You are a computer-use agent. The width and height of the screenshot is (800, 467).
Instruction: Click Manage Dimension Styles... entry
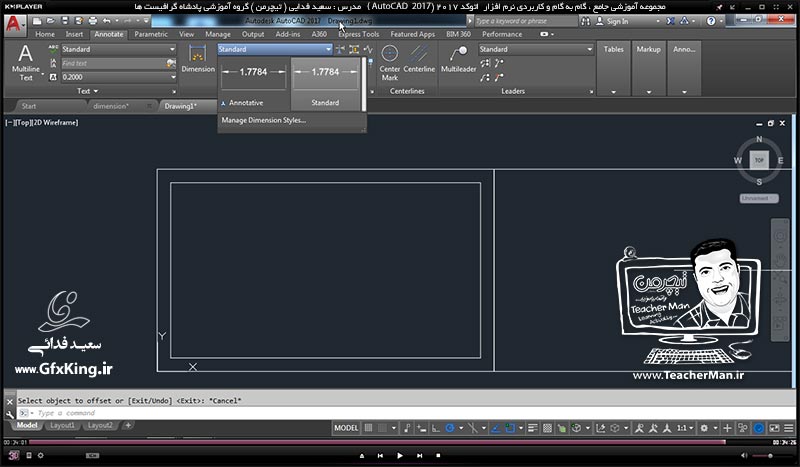264,120
